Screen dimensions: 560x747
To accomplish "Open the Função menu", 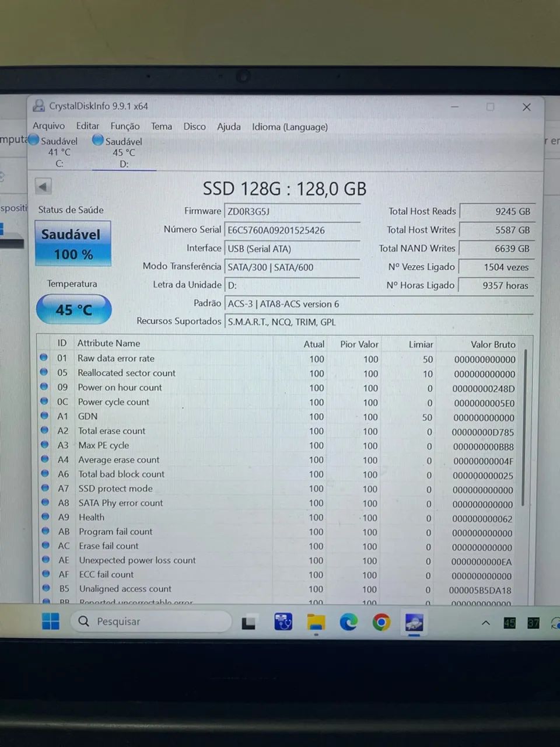I will click(x=125, y=126).
